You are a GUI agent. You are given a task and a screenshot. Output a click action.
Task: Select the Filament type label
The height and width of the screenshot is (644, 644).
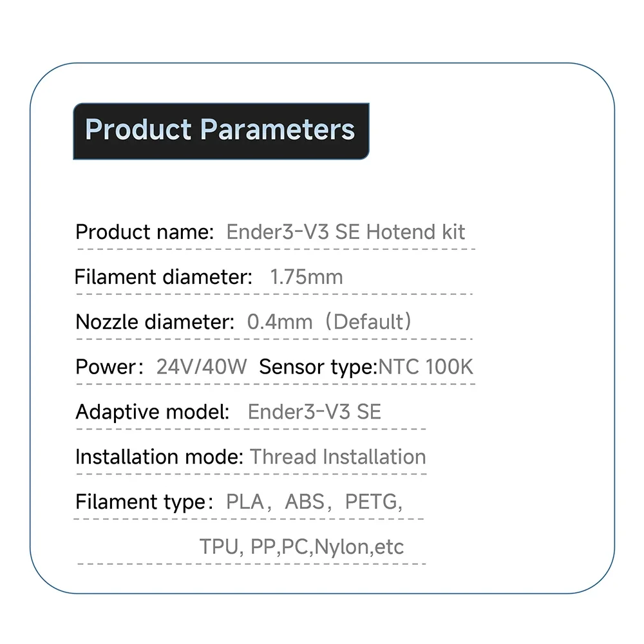coord(144,502)
